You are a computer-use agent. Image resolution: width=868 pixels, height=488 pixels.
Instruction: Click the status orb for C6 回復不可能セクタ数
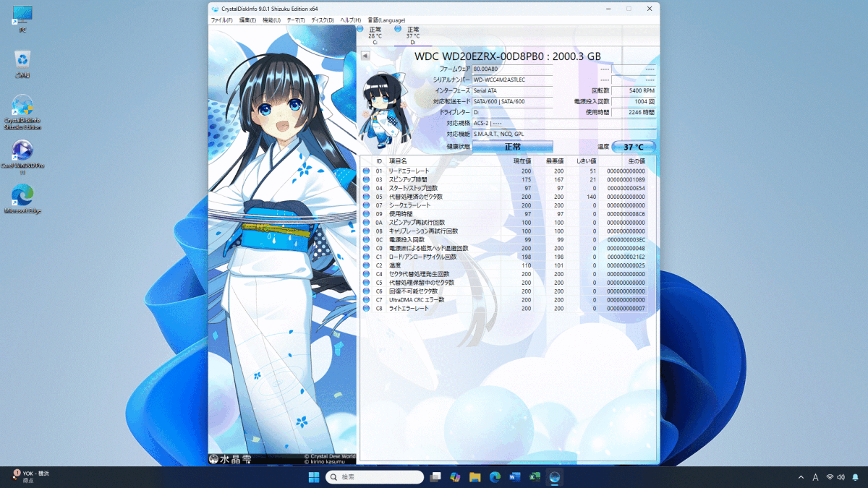point(366,291)
